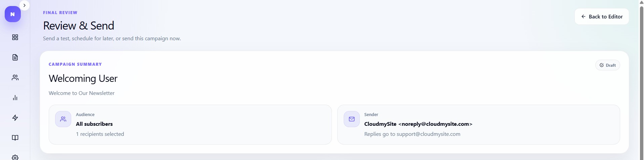The height and width of the screenshot is (160, 644).
Task: Click the Draft status badge
Action: [x=608, y=65]
